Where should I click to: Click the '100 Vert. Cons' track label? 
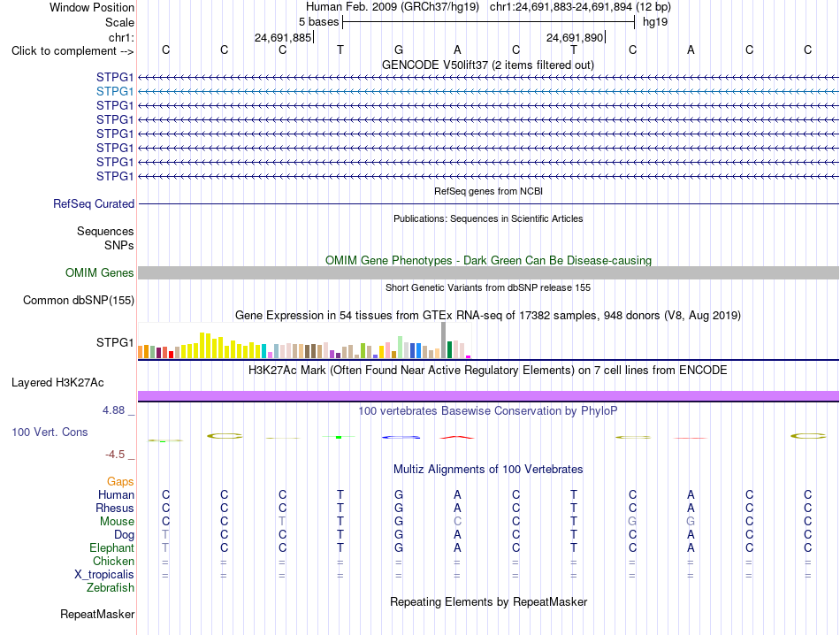(x=50, y=432)
